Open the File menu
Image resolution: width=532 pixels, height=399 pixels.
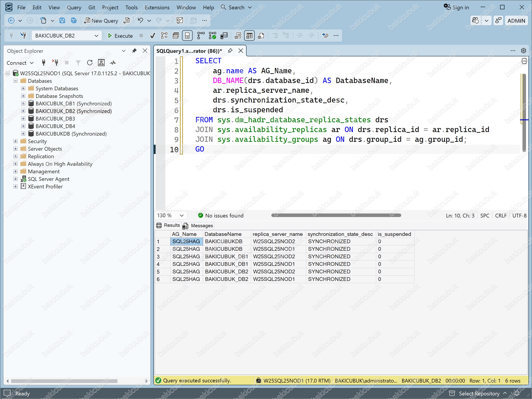coord(21,8)
